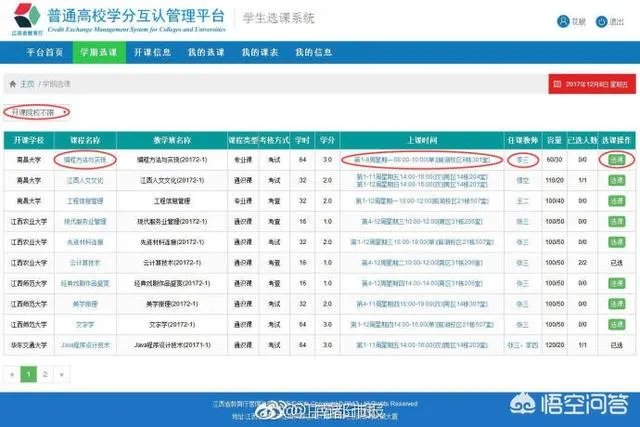640x427 pixels.
Task: Click teacher link in 江西人文文化 row
Action: 522,180
